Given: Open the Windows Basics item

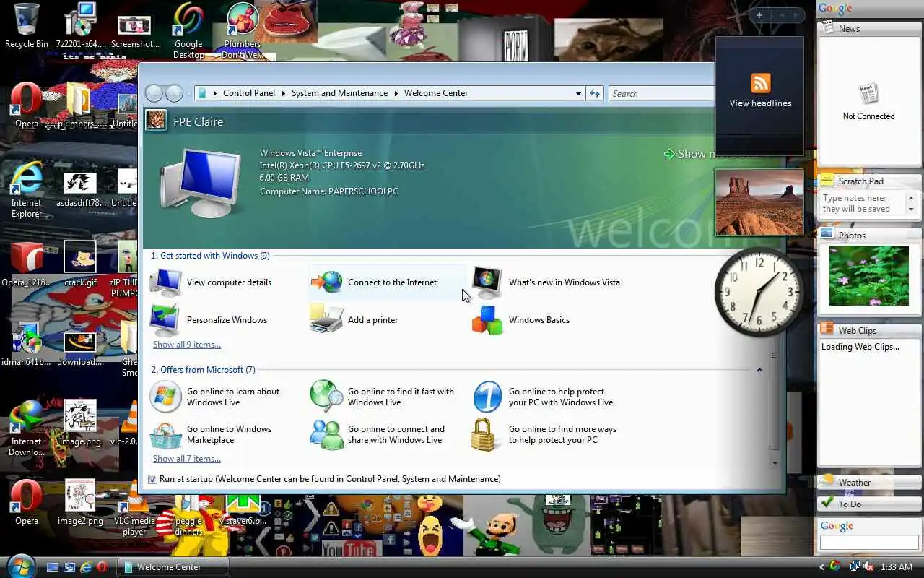Looking at the screenshot, I should [x=521, y=320].
